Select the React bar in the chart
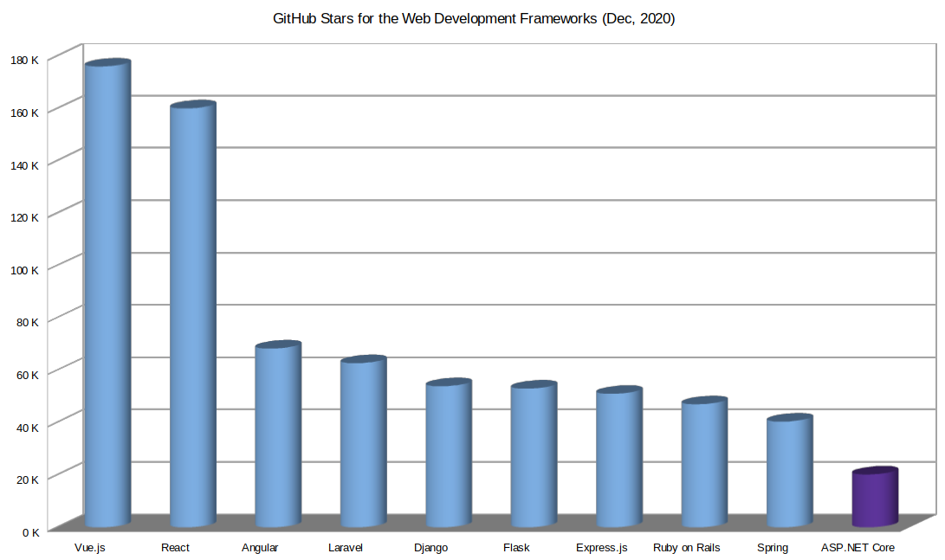 point(193,314)
